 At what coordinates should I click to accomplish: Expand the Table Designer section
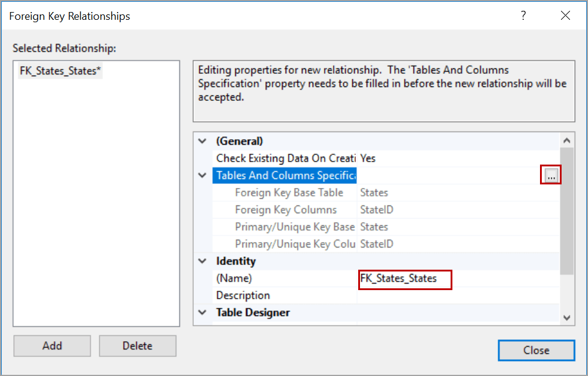tap(202, 312)
